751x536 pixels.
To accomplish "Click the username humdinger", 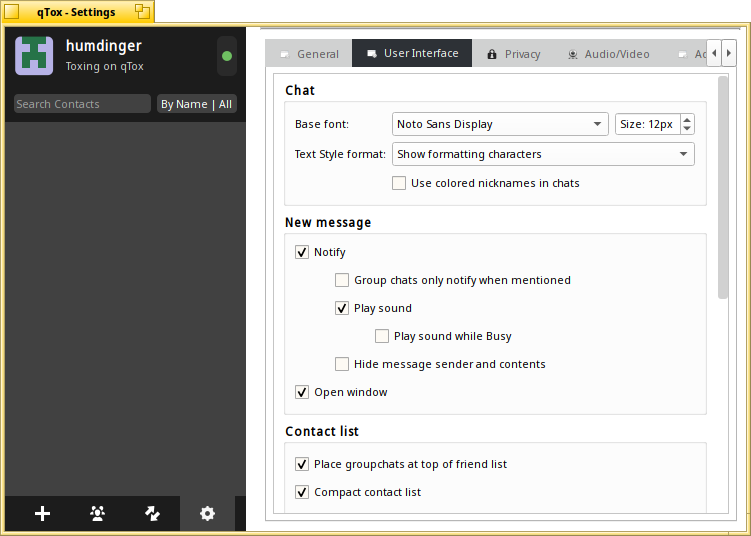I will [x=103, y=46].
